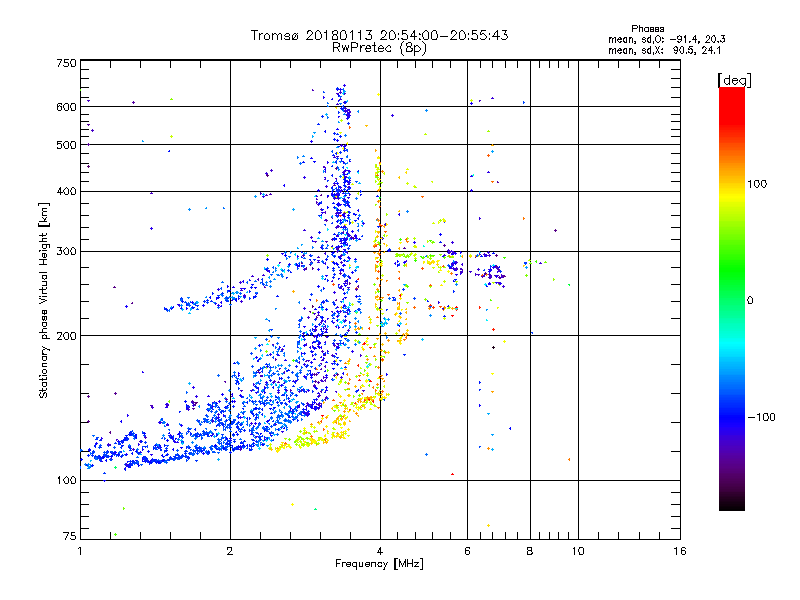
Task: Click the 'Stationary phase Virtual Height [km]' axis label
Action: coord(44,301)
